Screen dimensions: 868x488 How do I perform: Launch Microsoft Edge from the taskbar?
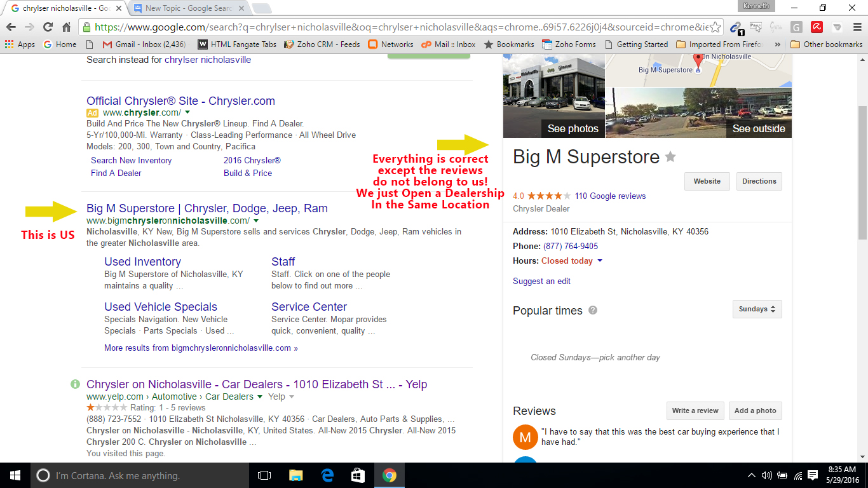coord(327,475)
